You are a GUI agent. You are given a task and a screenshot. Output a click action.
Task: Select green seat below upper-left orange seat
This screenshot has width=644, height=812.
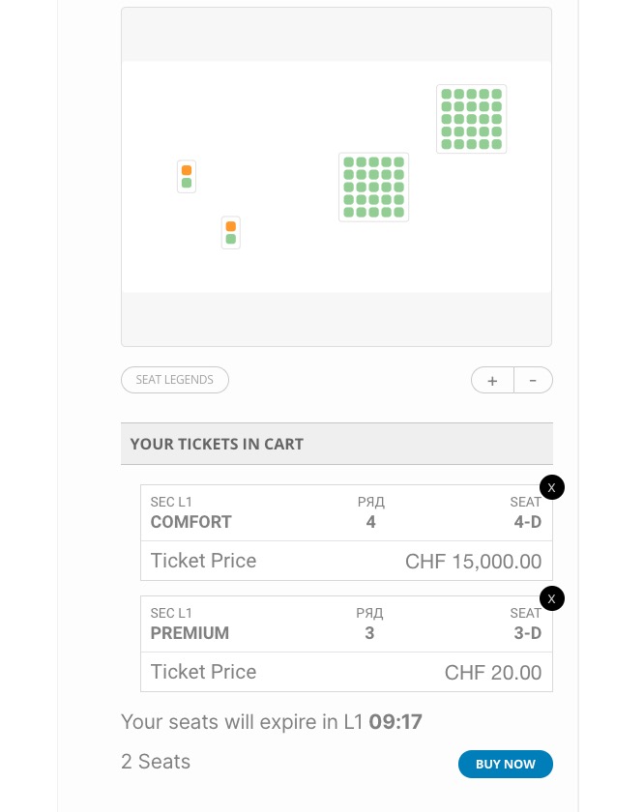pos(187,183)
